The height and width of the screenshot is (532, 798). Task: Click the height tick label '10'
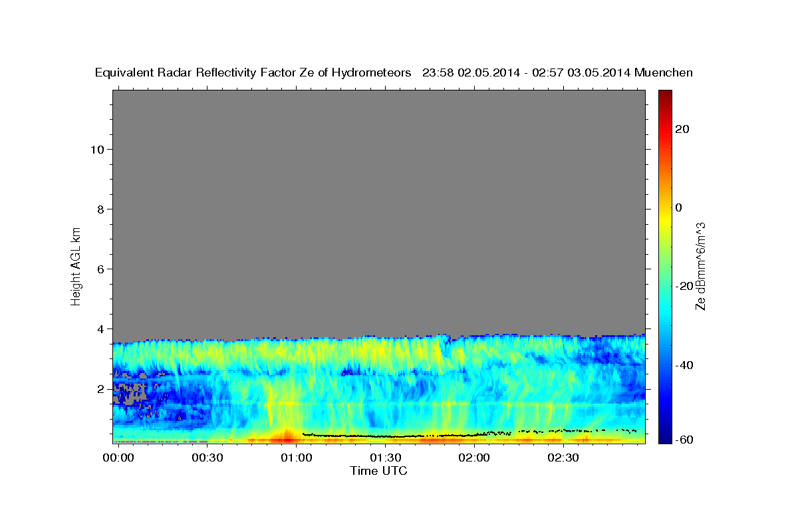click(97, 149)
